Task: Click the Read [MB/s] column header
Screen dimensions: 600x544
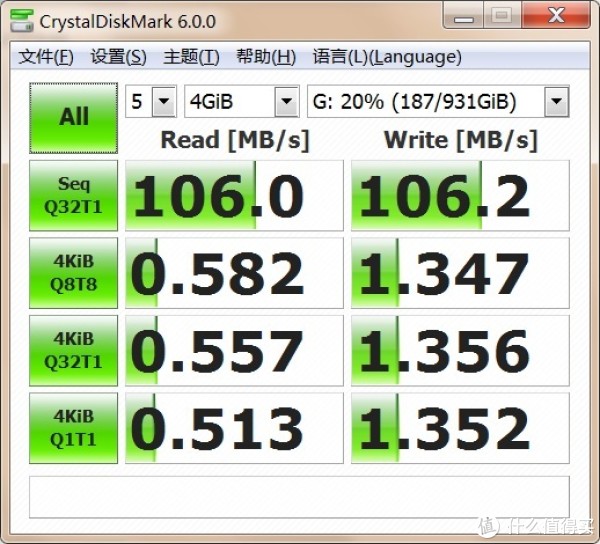Action: [235, 140]
